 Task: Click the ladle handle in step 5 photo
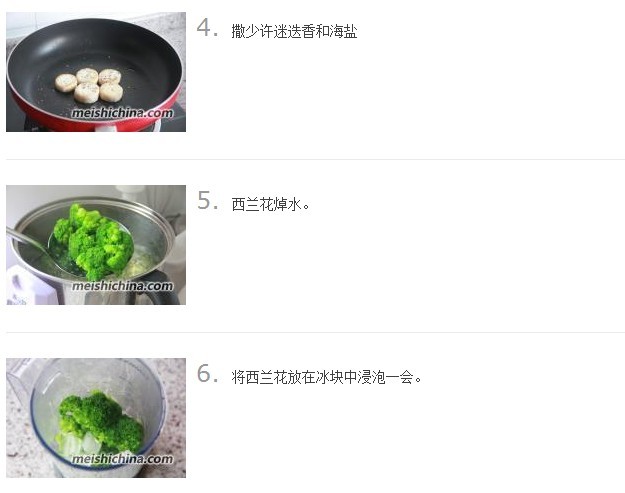tap(27, 239)
